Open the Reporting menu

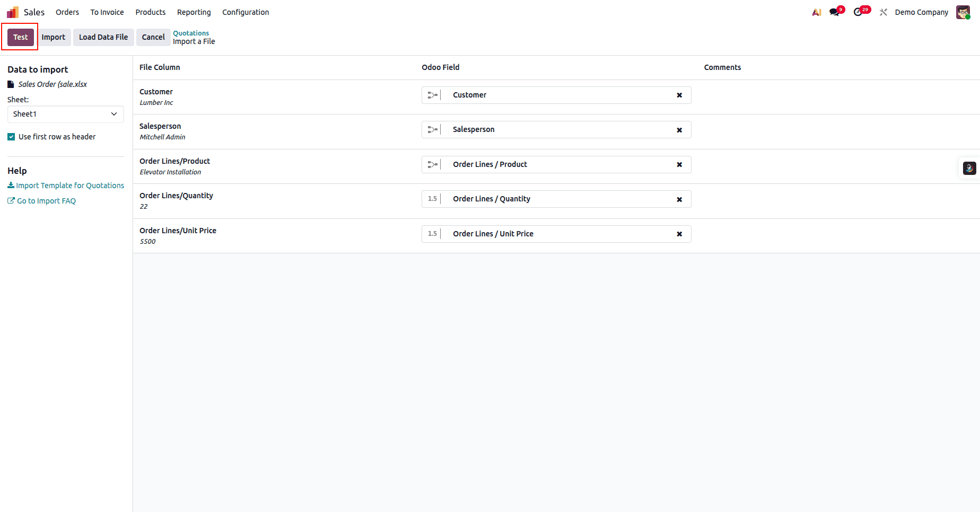tap(194, 12)
